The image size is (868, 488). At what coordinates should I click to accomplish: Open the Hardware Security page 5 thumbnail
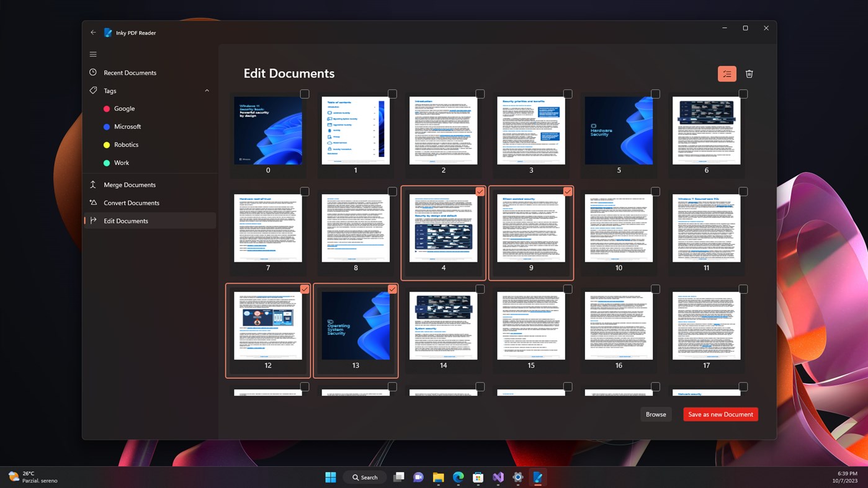pos(618,130)
